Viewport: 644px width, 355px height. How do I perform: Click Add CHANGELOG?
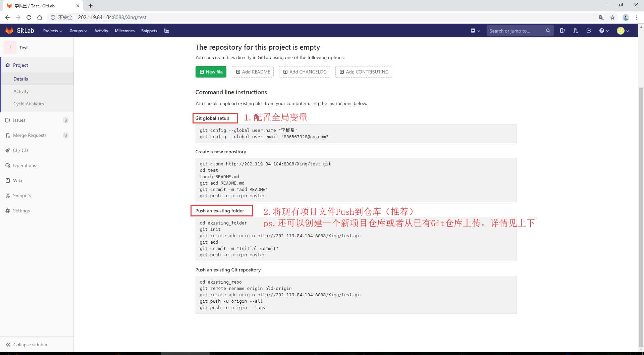coord(305,72)
